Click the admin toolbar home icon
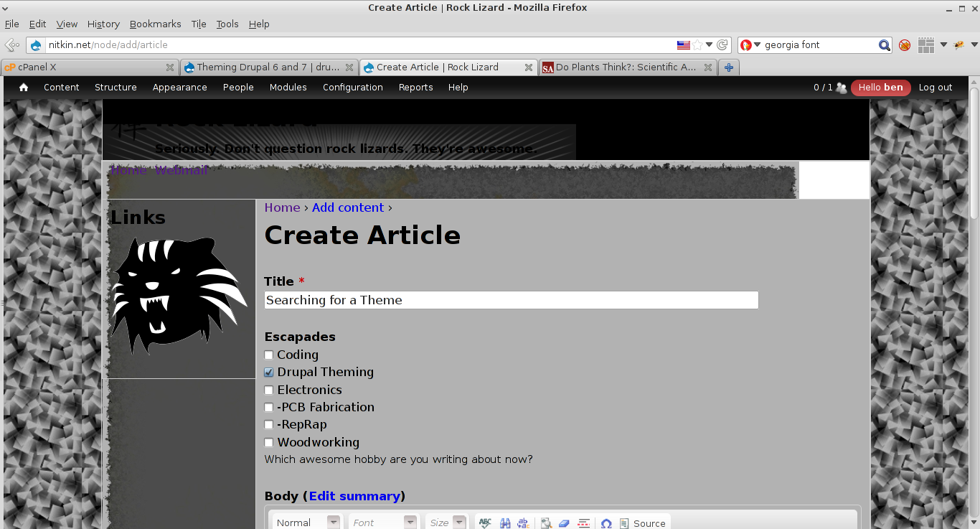980x529 pixels. click(24, 88)
